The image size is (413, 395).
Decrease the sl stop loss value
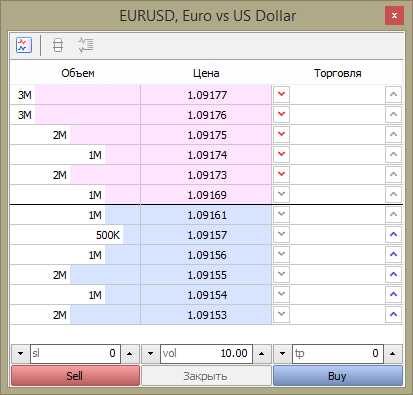(21, 354)
